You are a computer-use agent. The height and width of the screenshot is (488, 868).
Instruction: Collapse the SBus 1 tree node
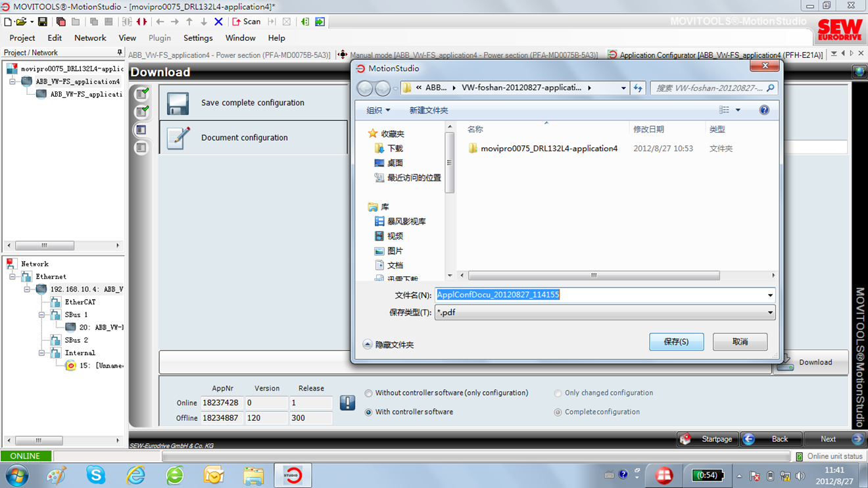coord(42,315)
